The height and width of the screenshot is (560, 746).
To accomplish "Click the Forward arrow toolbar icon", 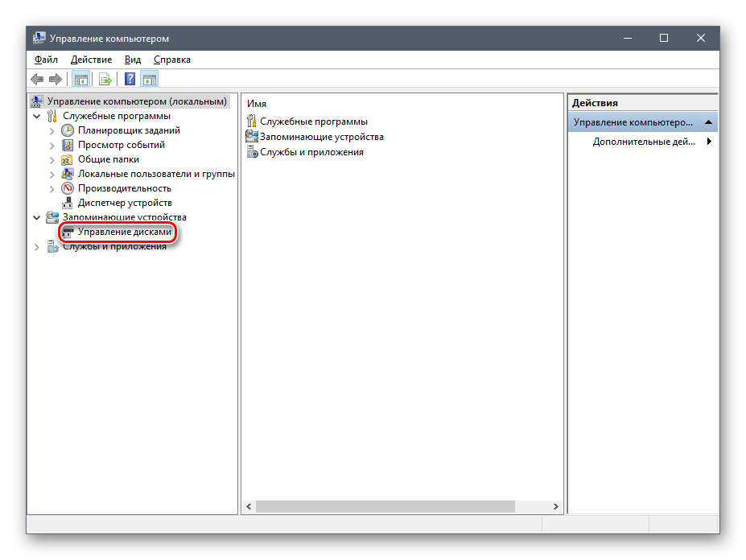I will [x=56, y=80].
